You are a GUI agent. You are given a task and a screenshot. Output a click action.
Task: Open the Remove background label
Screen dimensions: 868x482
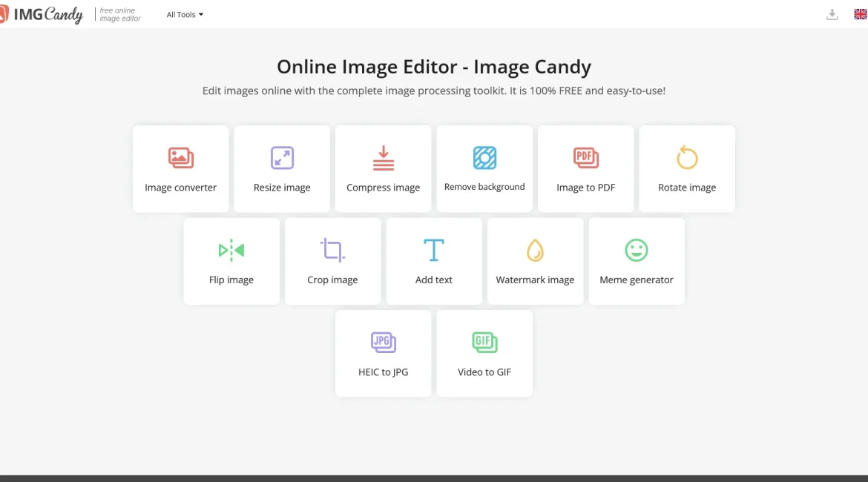484,187
